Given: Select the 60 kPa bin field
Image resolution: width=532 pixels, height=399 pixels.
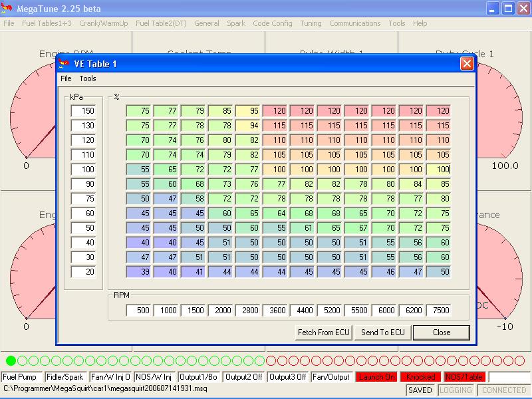Looking at the screenshot, I should click(84, 213).
